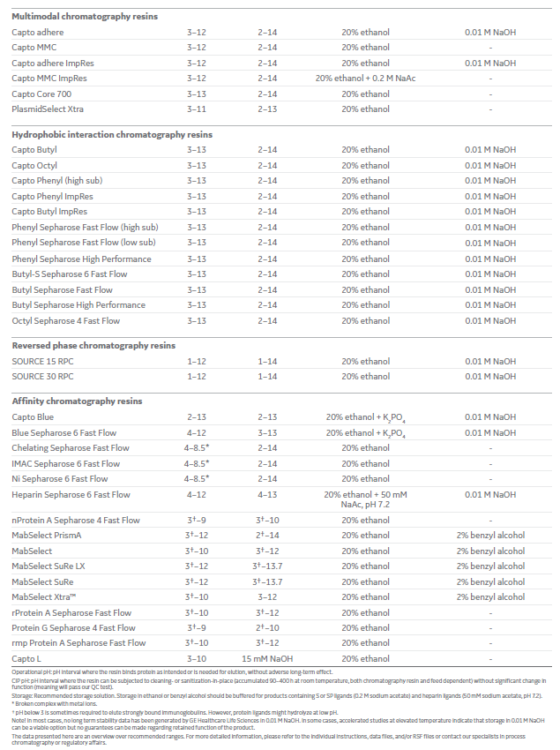Click 'Butyl-S Sepharose 6 Fast Flow' name
The width and height of the screenshot is (560, 750).
coord(70,274)
